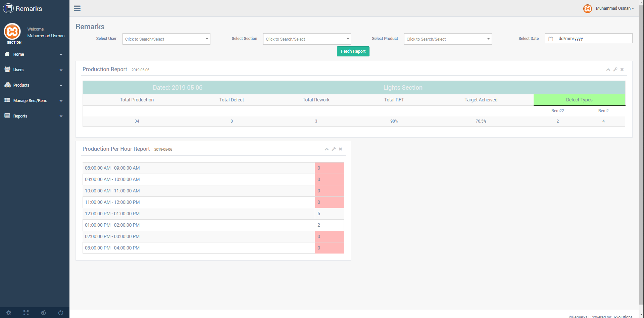644x318 pixels.
Task: Click the Users group icon
Action: click(7, 69)
